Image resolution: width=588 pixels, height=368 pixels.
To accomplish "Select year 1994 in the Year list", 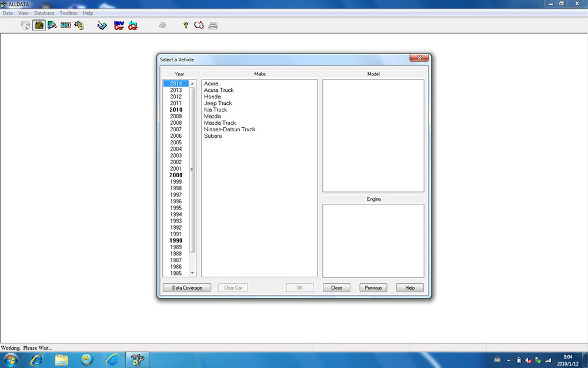I will click(x=176, y=214).
